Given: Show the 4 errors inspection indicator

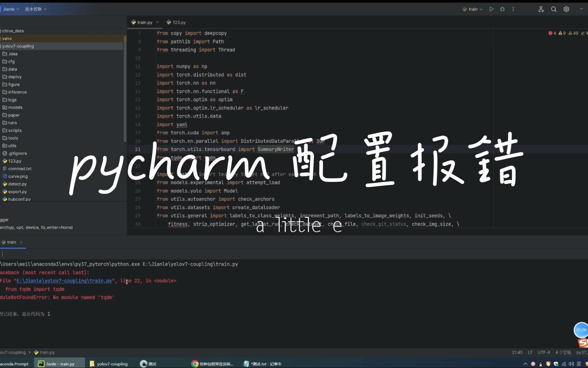Looking at the screenshot, I should point(552,33).
